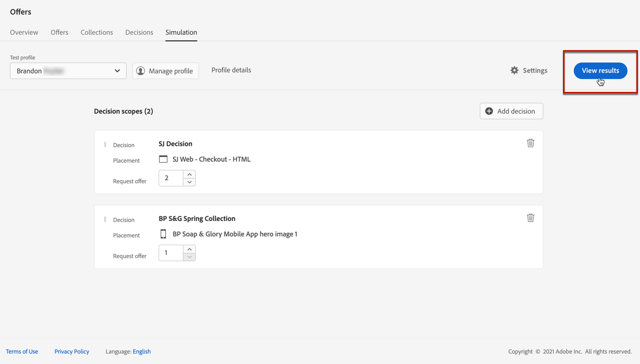
Task: Open Profile details
Action: (x=231, y=70)
